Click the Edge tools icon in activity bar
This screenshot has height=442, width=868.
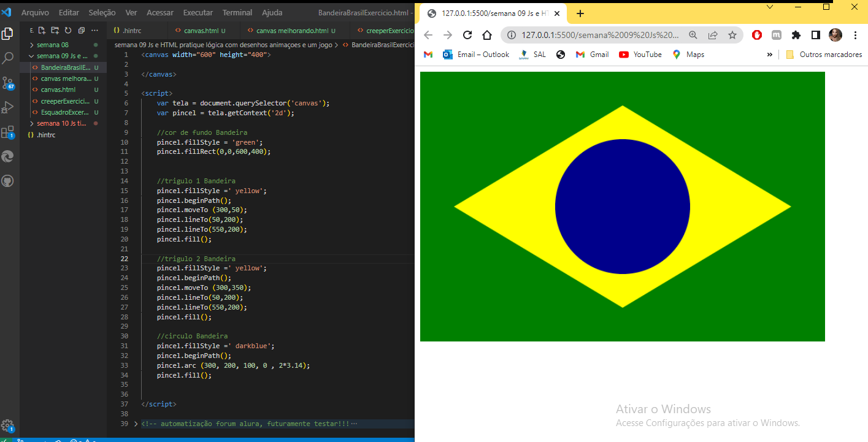[x=8, y=157]
